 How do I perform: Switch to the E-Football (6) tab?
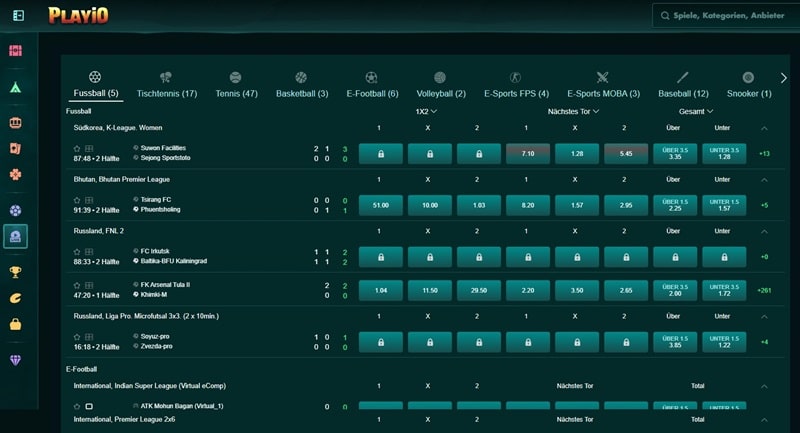(372, 85)
